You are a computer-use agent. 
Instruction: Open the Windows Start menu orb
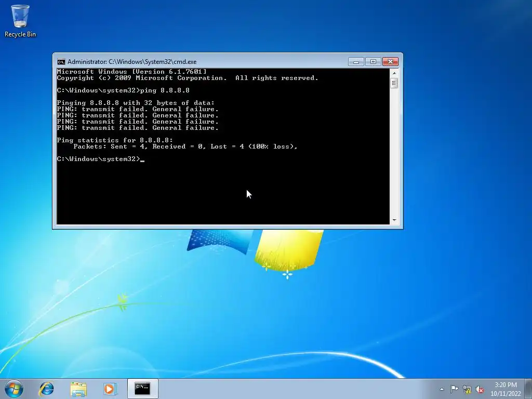point(14,389)
